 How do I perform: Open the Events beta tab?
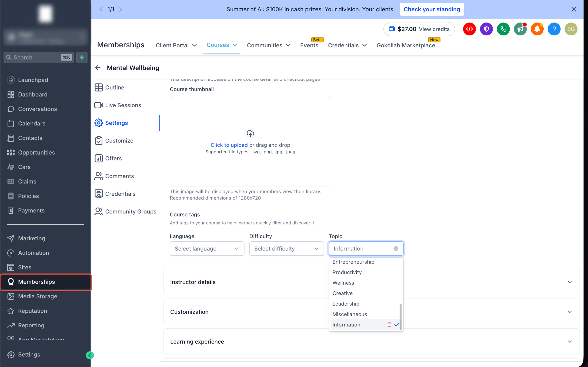click(x=309, y=45)
